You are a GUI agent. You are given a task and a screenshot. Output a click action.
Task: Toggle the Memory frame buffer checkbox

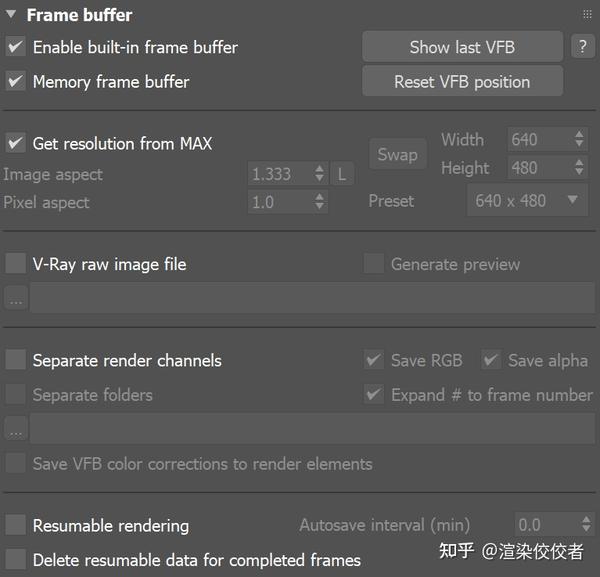point(15,81)
